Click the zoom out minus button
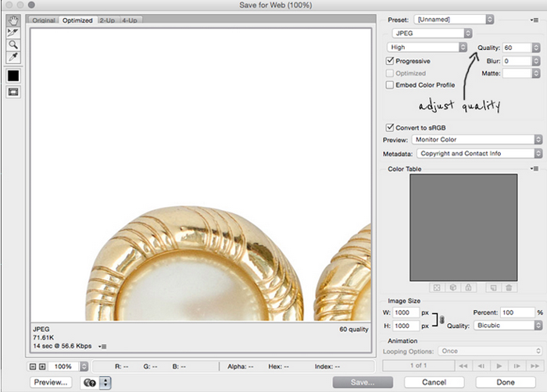Viewport: 547px width, 392px height. pyautogui.click(x=33, y=366)
